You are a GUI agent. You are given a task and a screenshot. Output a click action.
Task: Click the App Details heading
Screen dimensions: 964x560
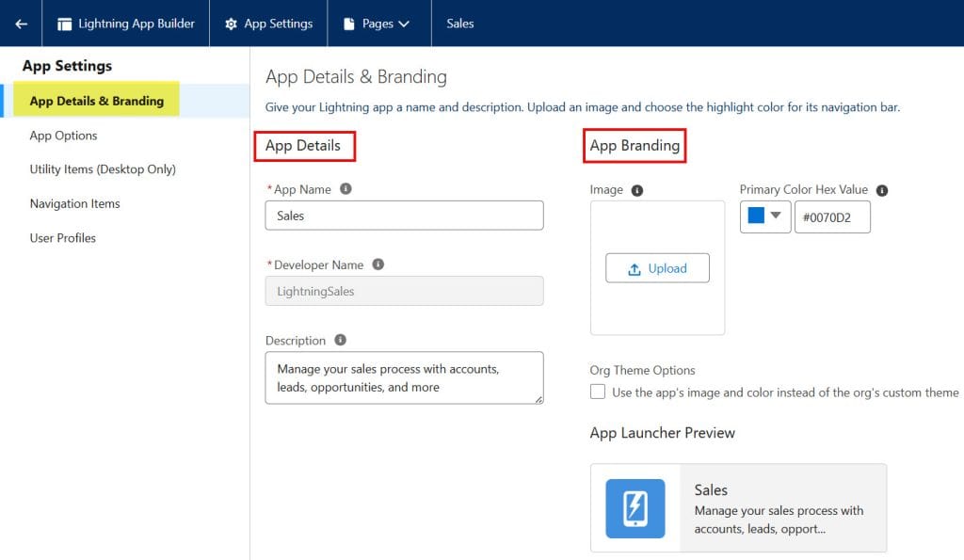pyautogui.click(x=303, y=146)
